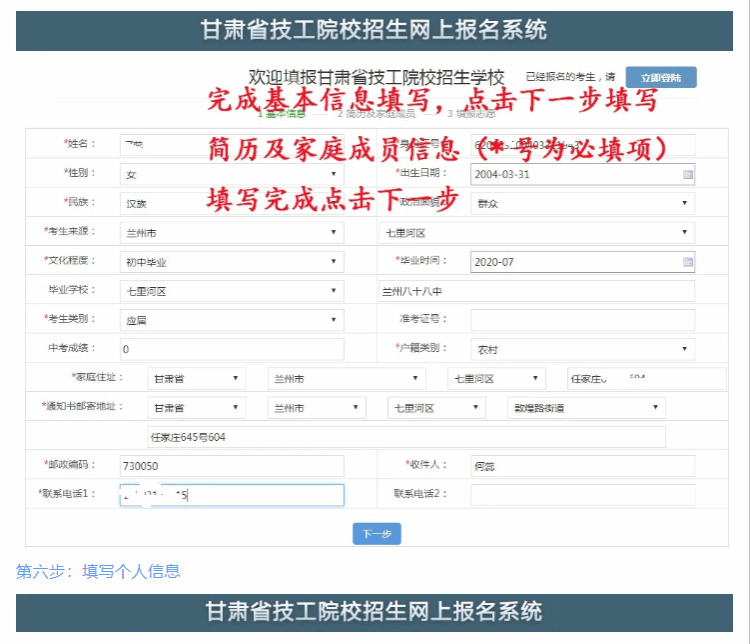
Task: Switch to step 2 简历及家庭成员
Action: coord(375,114)
